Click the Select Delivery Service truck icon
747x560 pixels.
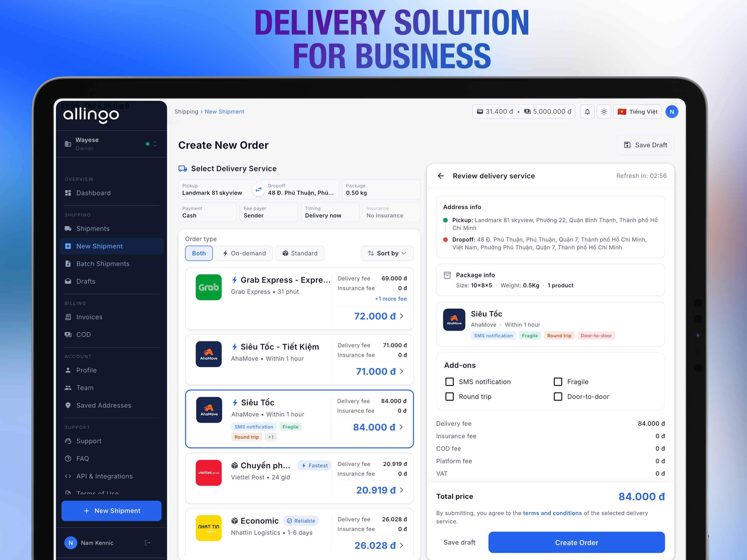(183, 168)
